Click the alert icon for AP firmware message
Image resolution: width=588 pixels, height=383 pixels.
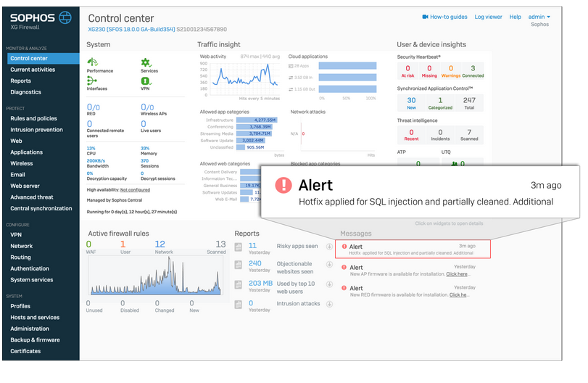point(344,267)
